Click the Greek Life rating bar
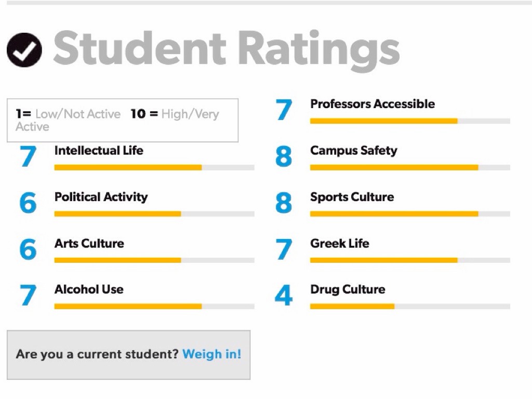This screenshot has width=532, height=399. (x=410, y=260)
